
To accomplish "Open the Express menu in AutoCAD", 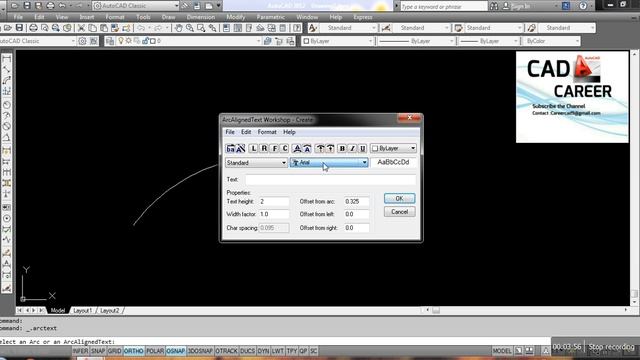I will pos(363,17).
